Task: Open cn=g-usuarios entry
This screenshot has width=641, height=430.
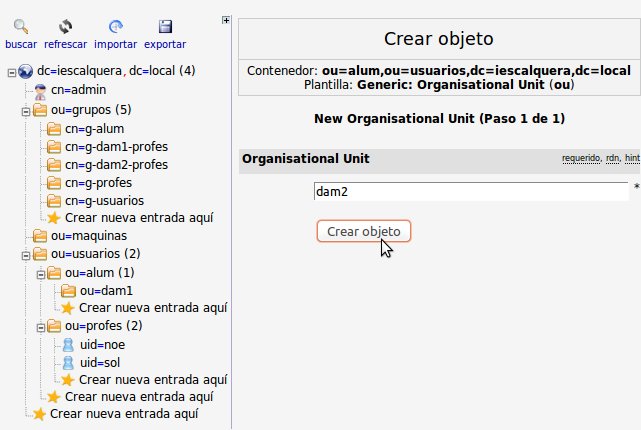Action: [x=105, y=201]
